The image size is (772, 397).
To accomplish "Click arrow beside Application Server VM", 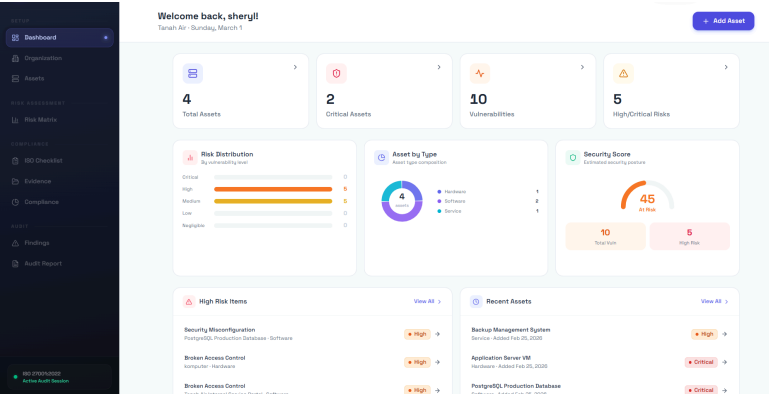I will tap(725, 363).
